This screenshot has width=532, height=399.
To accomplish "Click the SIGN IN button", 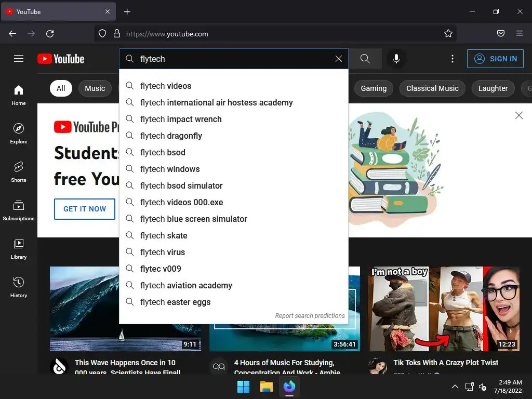I will click(495, 59).
